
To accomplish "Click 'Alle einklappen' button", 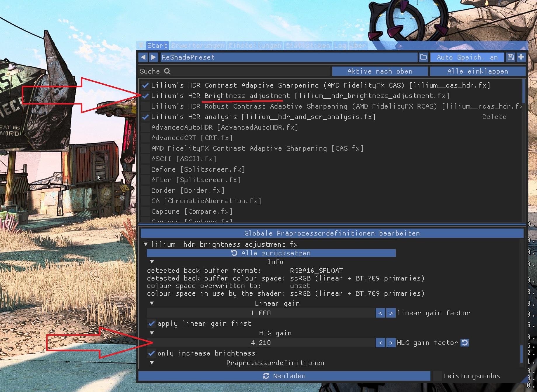I will [478, 71].
